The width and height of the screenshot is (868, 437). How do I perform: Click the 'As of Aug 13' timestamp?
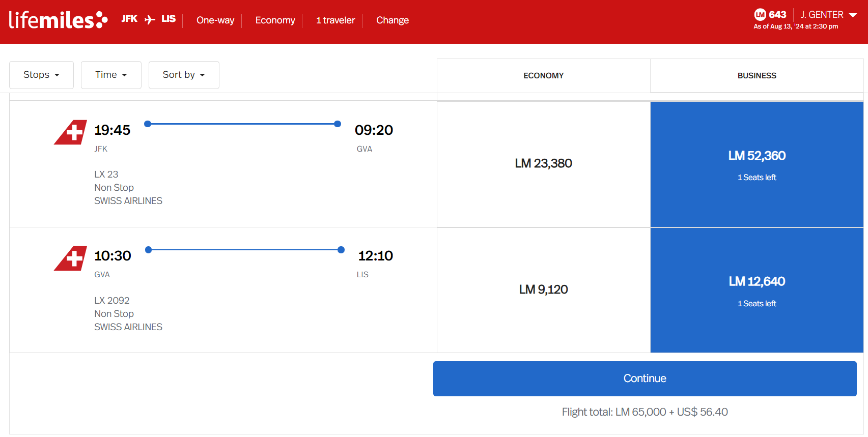[796, 26]
